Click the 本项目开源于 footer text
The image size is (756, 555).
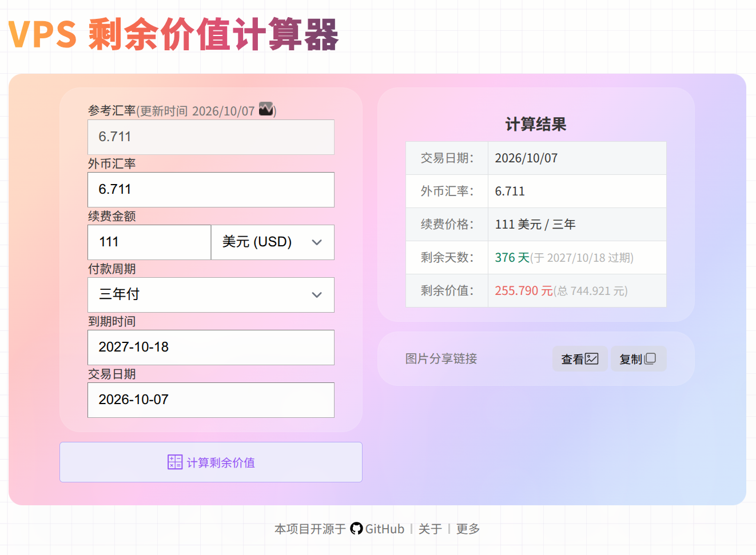[311, 529]
